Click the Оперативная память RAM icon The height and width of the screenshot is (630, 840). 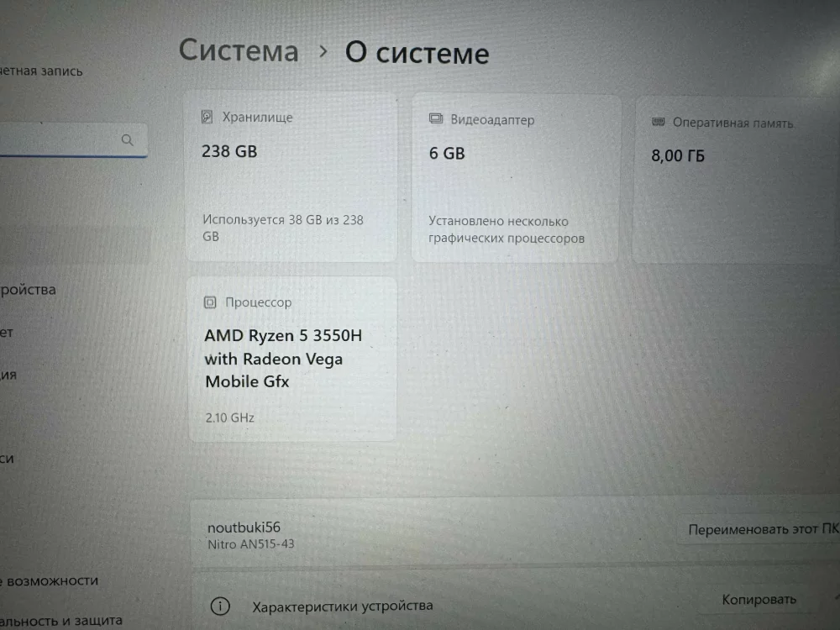pyautogui.click(x=659, y=122)
